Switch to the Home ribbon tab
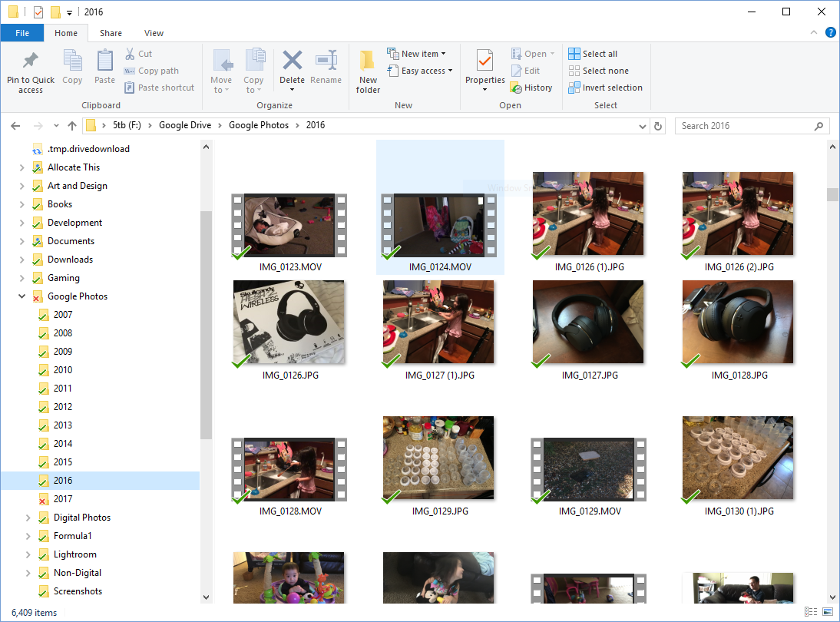 tap(66, 33)
